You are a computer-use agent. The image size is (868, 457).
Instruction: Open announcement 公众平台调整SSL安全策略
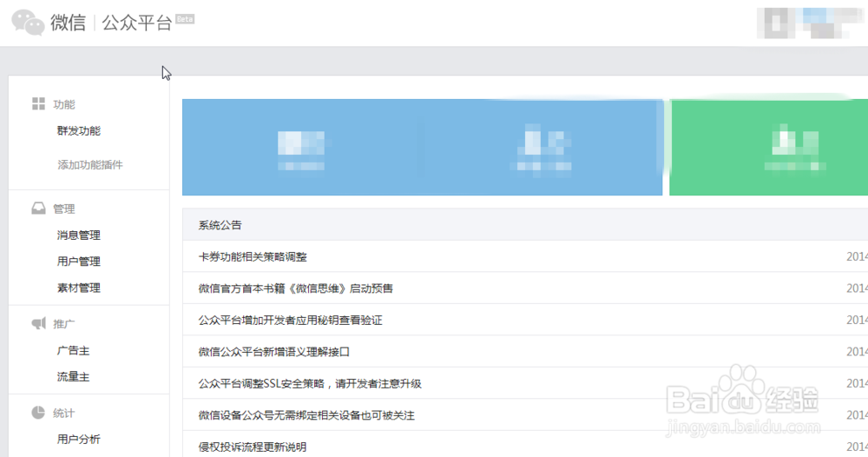310,383
